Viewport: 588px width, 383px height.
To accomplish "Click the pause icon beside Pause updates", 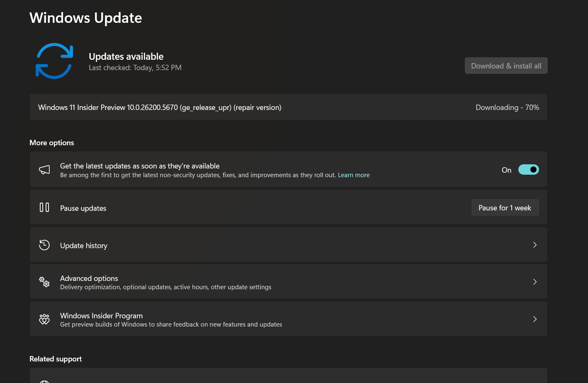I will point(44,207).
